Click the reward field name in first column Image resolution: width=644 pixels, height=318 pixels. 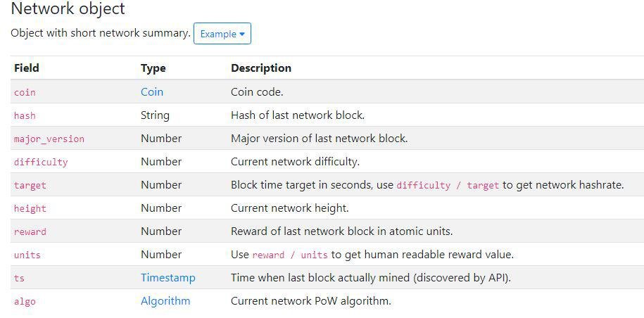pyautogui.click(x=30, y=231)
